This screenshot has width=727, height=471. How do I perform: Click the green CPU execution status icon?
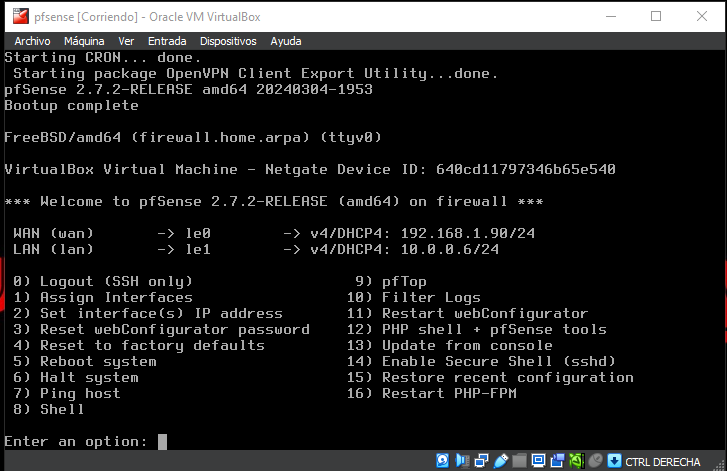point(576,461)
